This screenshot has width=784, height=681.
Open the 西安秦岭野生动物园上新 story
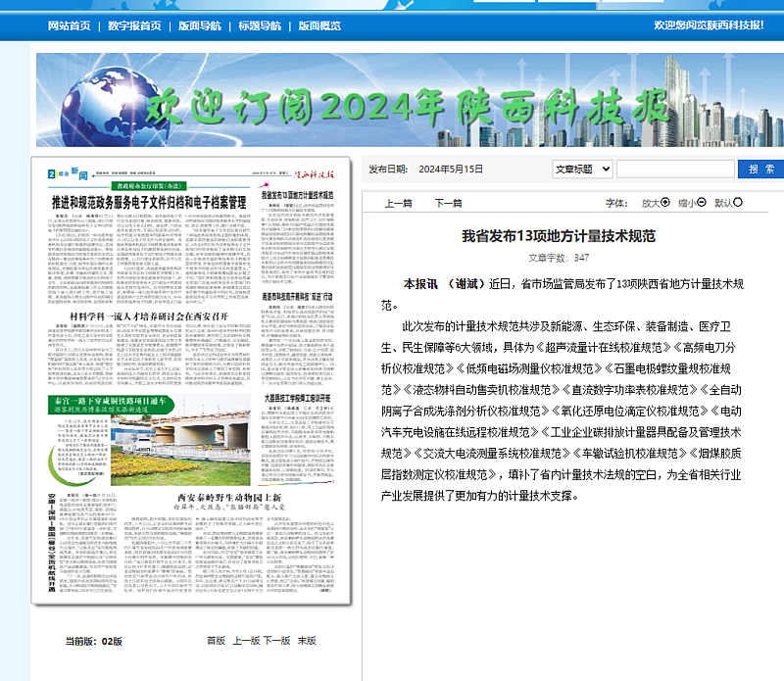229,498
